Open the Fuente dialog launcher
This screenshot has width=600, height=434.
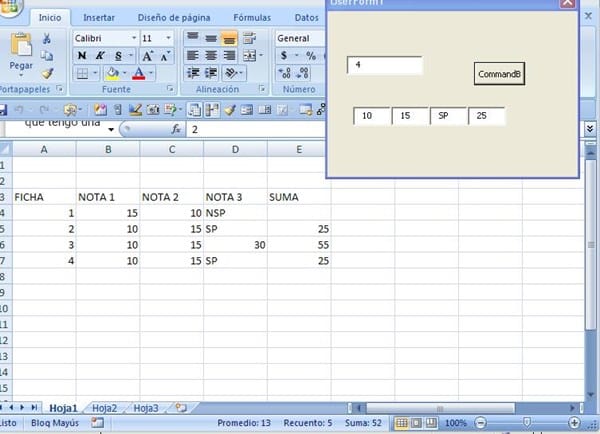pyautogui.click(x=170, y=89)
